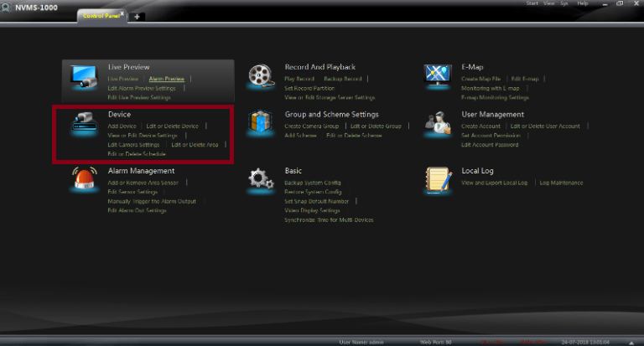The height and width of the screenshot is (346, 644).
Task: Open the E-Map monitor icon
Action: (438, 77)
